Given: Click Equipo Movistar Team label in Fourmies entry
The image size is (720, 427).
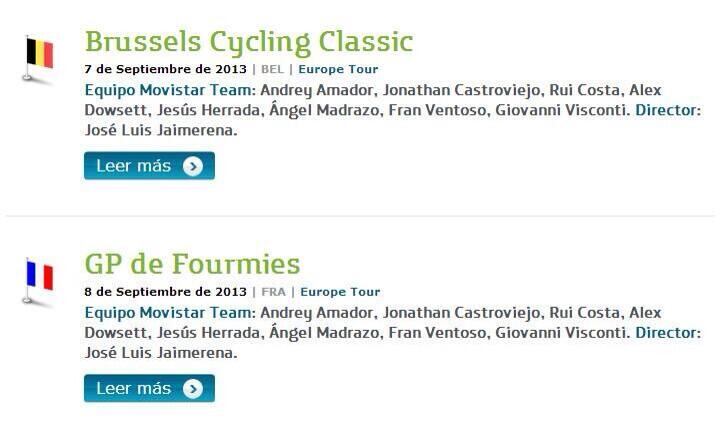Looking at the screenshot, I should (x=170, y=313).
